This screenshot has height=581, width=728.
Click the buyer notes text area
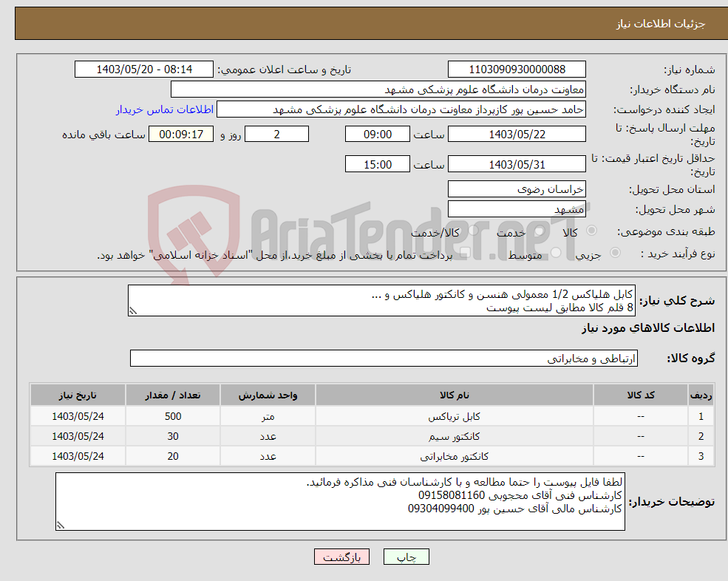pyautogui.click(x=340, y=502)
